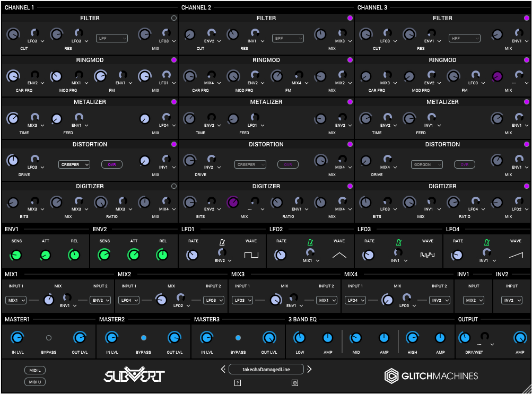Disable the Channel 3 Digitizer module
Image resolution: width=532 pixels, height=394 pixels.
click(x=526, y=186)
